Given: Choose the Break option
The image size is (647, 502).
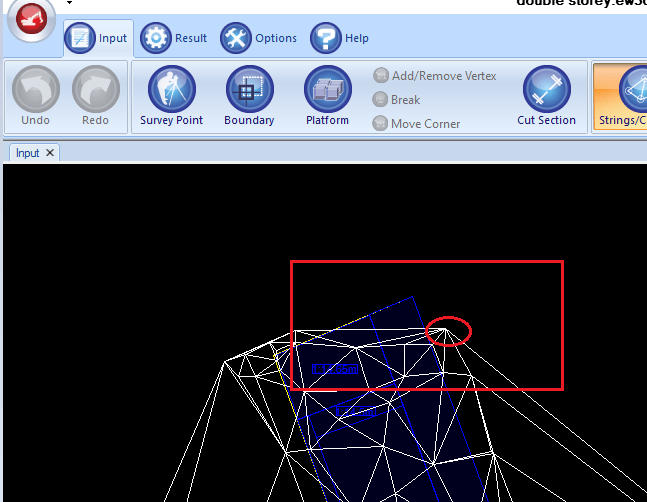Looking at the screenshot, I should pyautogui.click(x=396, y=100).
